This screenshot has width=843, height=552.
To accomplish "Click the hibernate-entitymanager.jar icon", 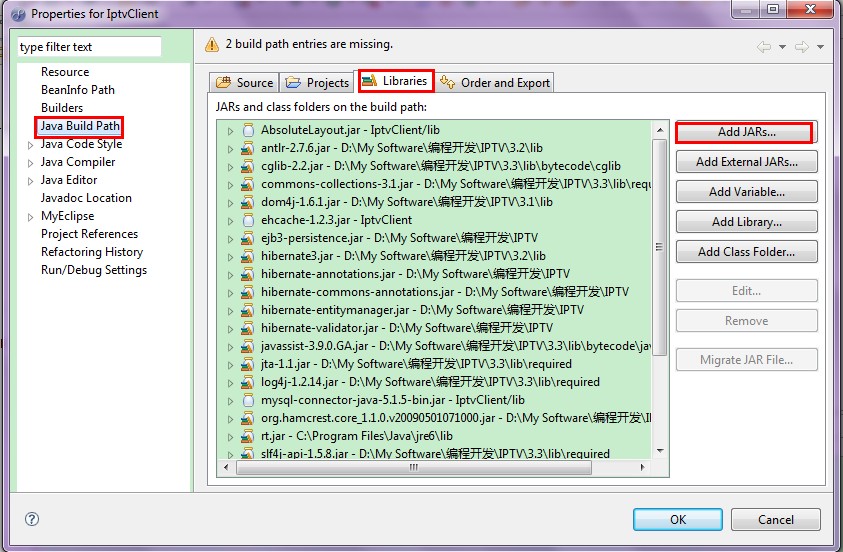I will [x=248, y=310].
